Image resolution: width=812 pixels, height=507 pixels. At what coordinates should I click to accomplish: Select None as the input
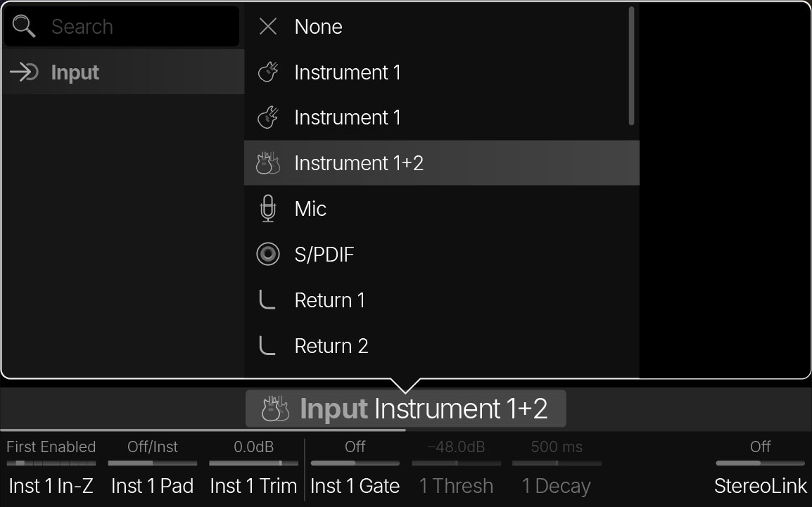click(x=318, y=27)
